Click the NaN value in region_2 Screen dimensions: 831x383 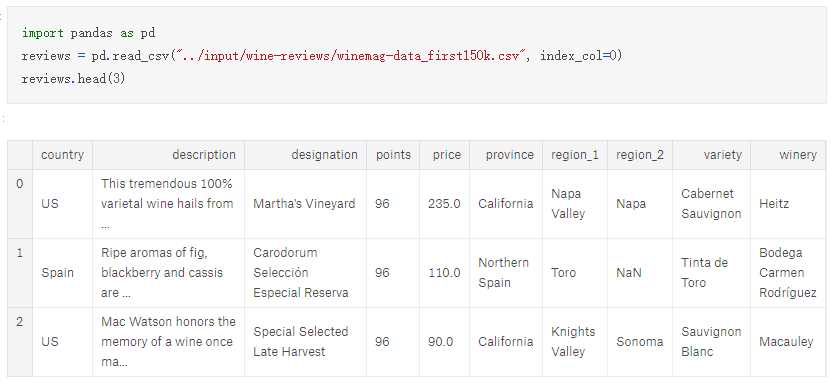(x=629, y=272)
